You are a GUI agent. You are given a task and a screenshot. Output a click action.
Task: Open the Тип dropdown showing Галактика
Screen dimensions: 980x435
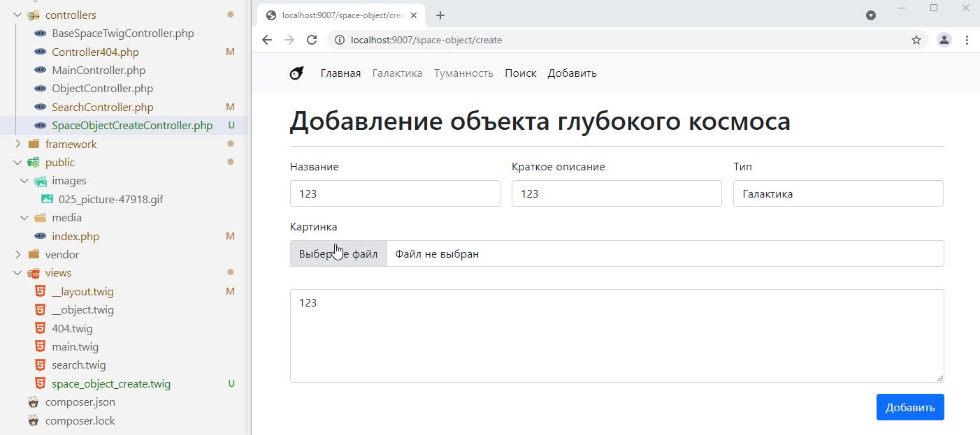837,194
